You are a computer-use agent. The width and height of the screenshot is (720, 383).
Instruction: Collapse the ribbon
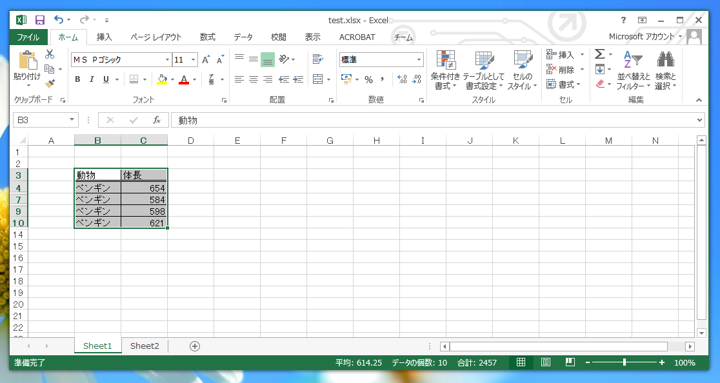pyautogui.click(x=699, y=100)
